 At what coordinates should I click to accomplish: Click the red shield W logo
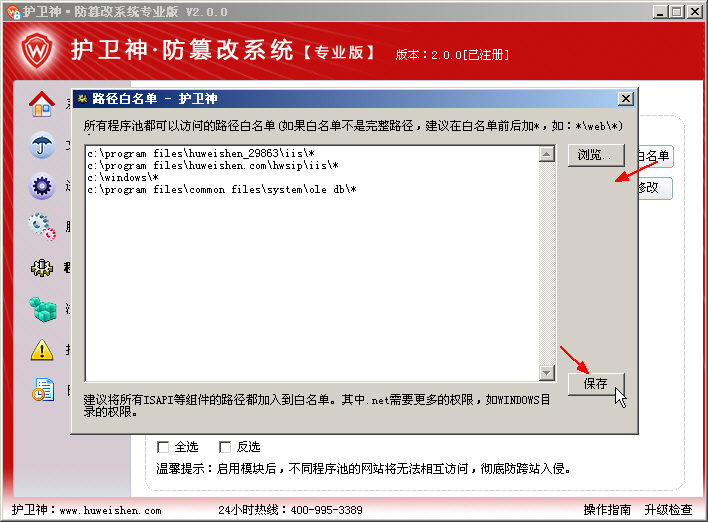tap(37, 50)
